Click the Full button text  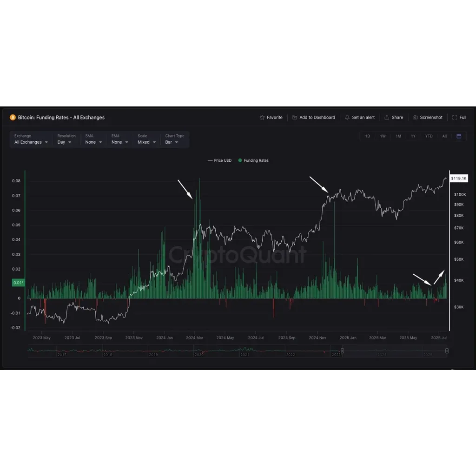pyautogui.click(x=463, y=118)
